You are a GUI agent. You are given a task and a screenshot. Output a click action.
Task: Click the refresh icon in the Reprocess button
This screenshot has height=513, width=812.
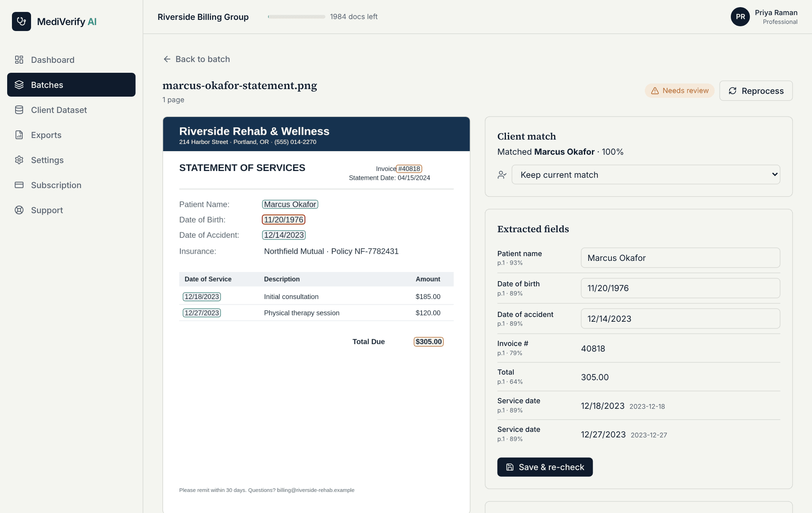[732, 91]
